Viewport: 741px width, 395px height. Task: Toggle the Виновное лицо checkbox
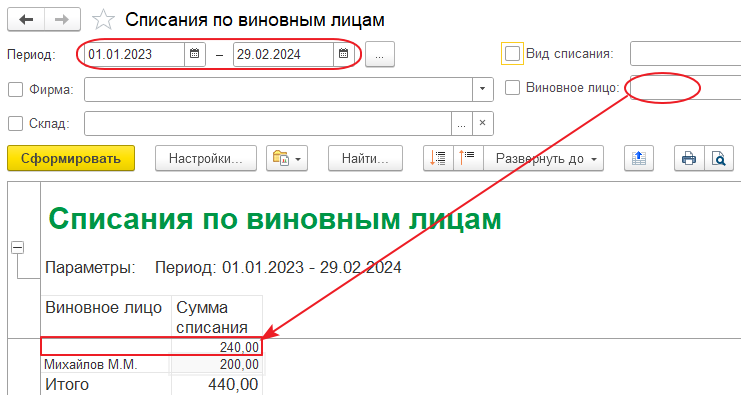click(512, 87)
